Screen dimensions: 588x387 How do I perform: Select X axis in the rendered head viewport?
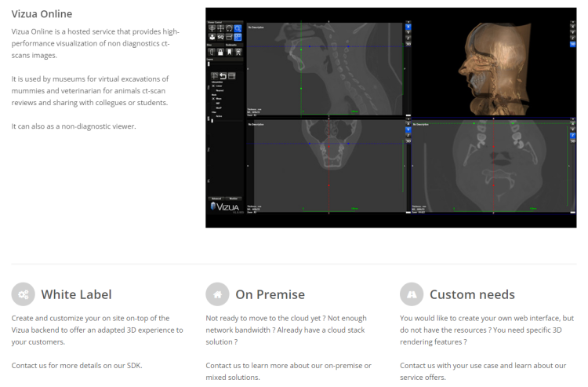[x=572, y=27]
